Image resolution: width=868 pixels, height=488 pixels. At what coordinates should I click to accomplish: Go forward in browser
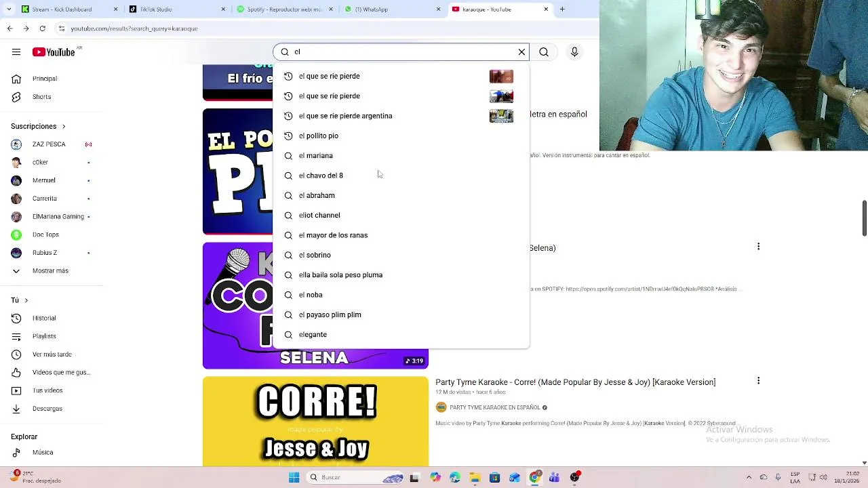click(x=26, y=28)
